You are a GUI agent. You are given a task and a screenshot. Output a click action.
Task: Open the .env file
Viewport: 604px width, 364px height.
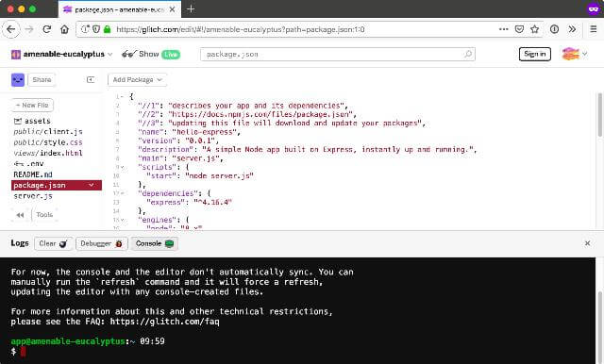29,164
